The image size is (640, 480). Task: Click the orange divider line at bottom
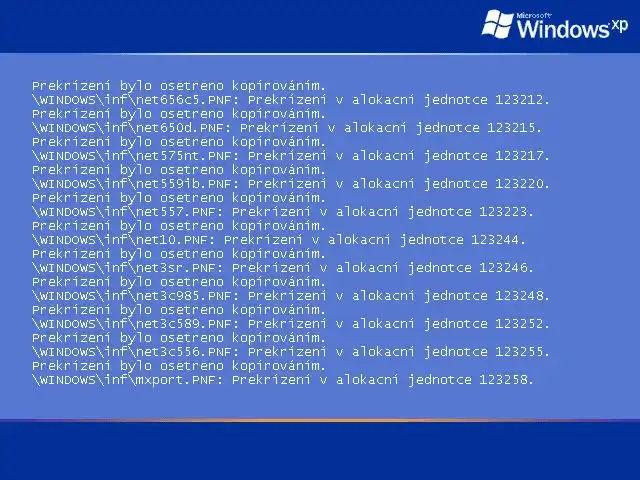(320, 420)
